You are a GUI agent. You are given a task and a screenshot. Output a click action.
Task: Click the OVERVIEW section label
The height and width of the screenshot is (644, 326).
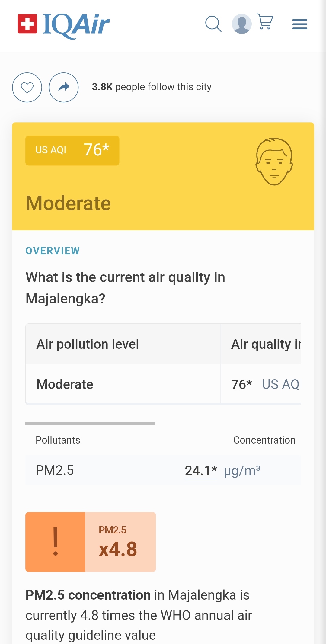tap(53, 251)
